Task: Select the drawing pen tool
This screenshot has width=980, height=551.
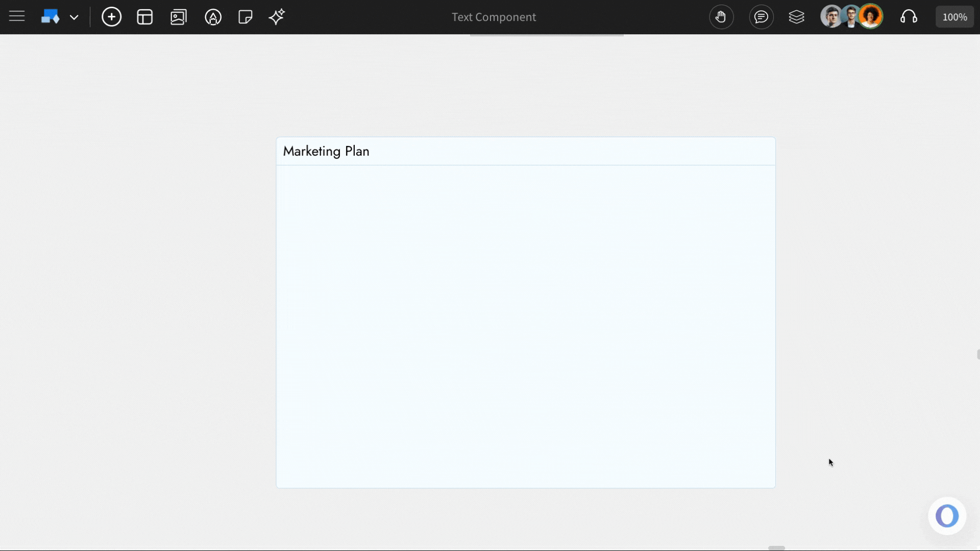Action: tap(213, 17)
